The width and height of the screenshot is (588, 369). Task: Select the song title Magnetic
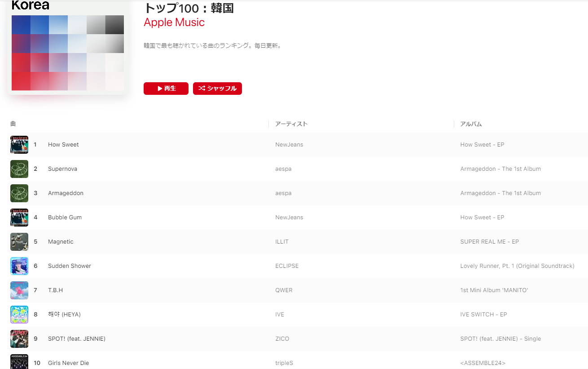click(x=61, y=242)
